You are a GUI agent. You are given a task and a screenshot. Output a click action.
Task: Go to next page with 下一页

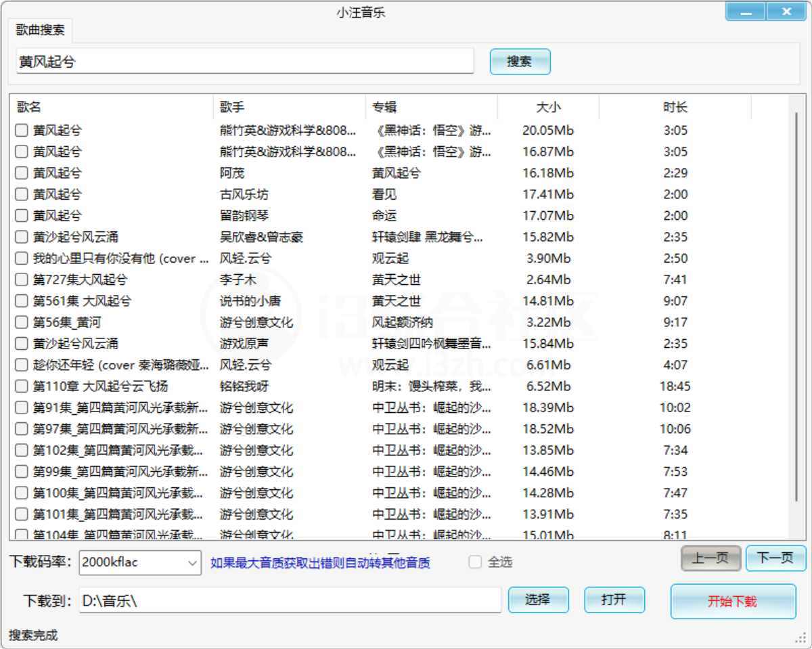[x=775, y=558]
